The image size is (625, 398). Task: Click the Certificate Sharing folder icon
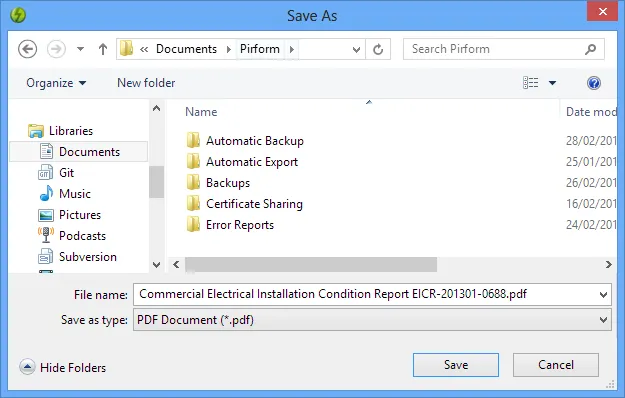click(x=193, y=203)
